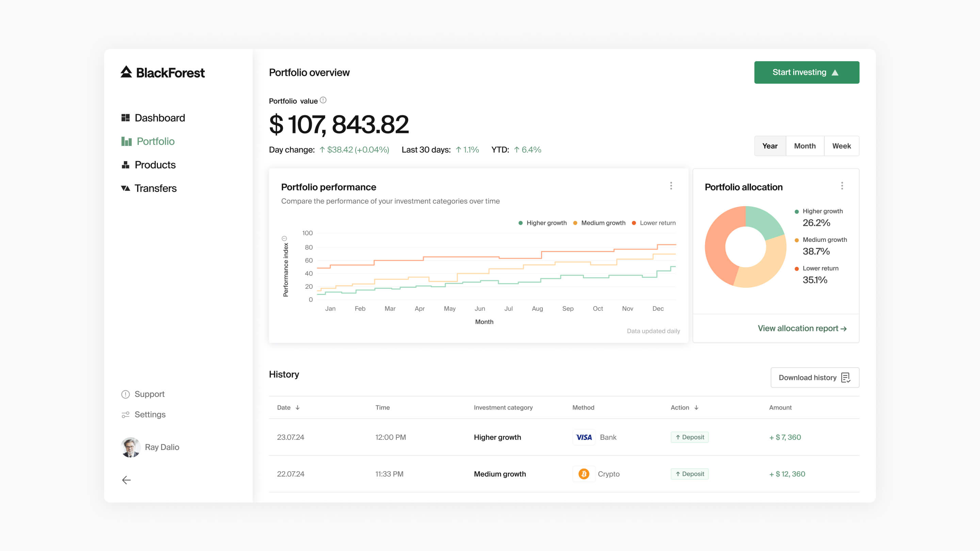Click the Products blocks icon
980x551 pixels.
(125, 165)
